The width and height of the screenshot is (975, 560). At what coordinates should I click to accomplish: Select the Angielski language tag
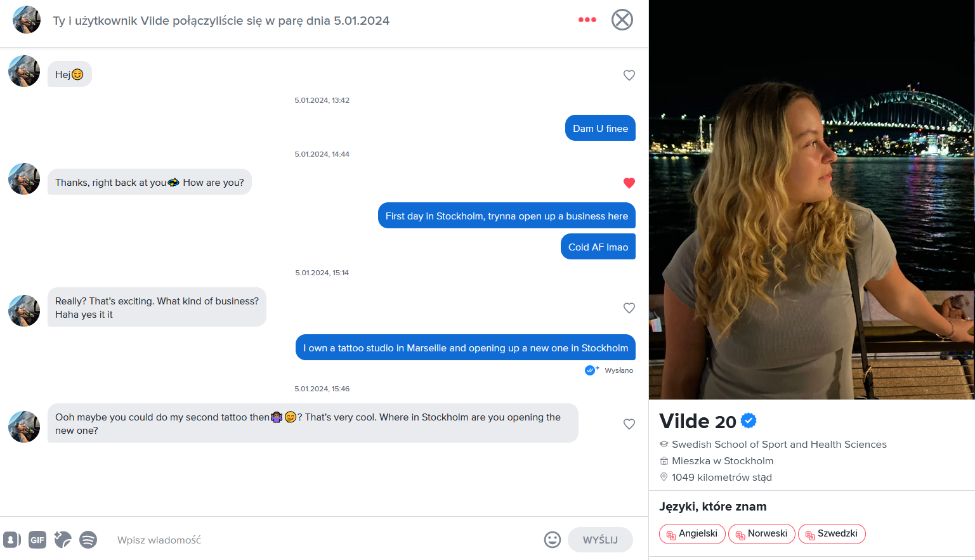[x=692, y=533]
